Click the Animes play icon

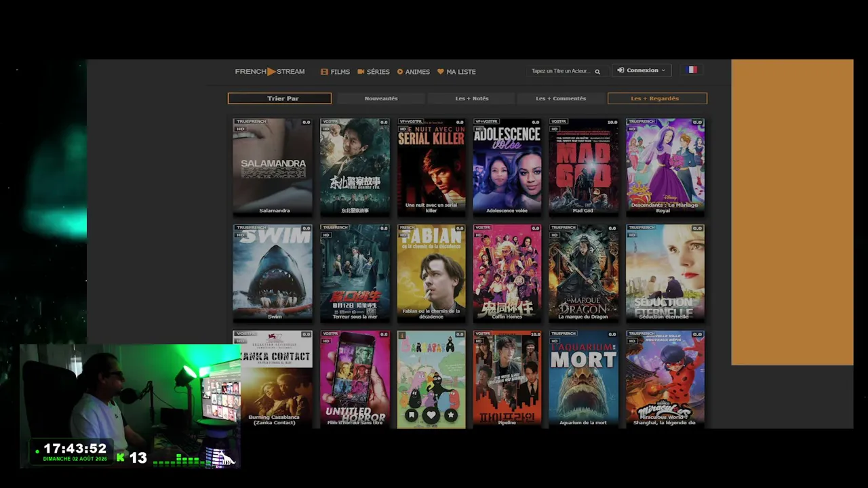pyautogui.click(x=400, y=72)
